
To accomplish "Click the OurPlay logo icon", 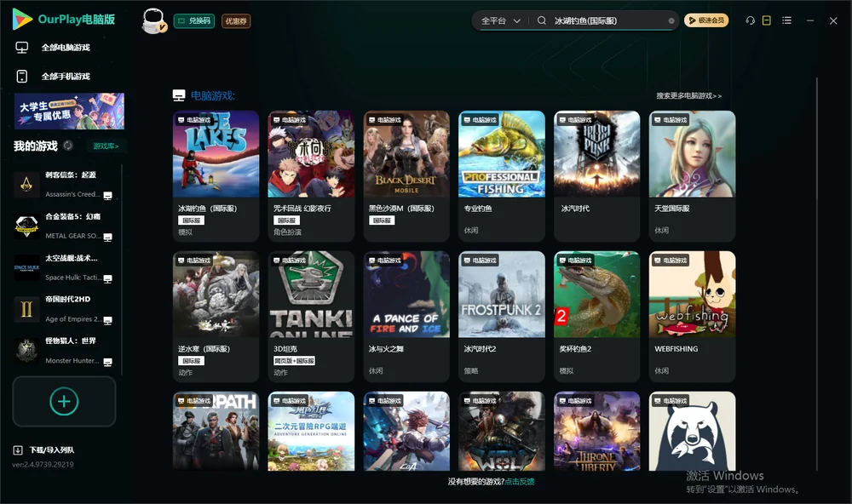I will point(22,19).
